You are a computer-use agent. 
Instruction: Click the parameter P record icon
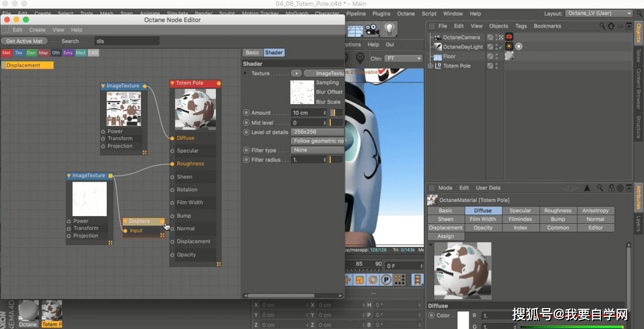(x=386, y=280)
